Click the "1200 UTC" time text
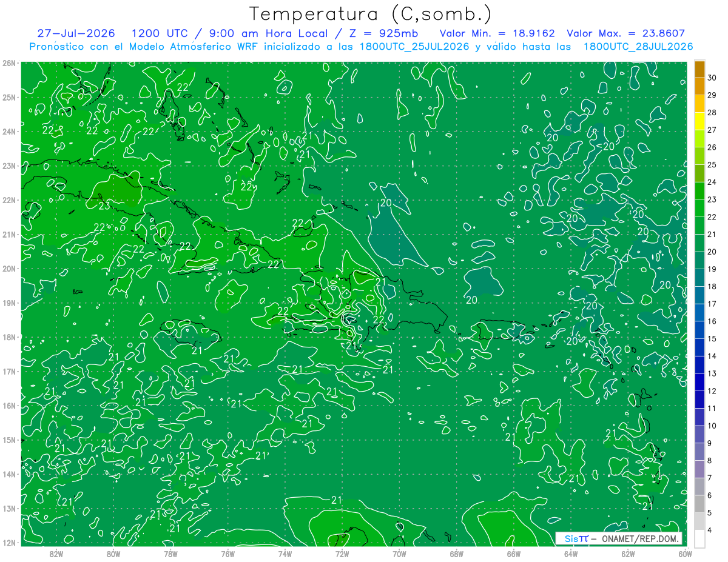This screenshot has height=562, width=728. pos(160,33)
